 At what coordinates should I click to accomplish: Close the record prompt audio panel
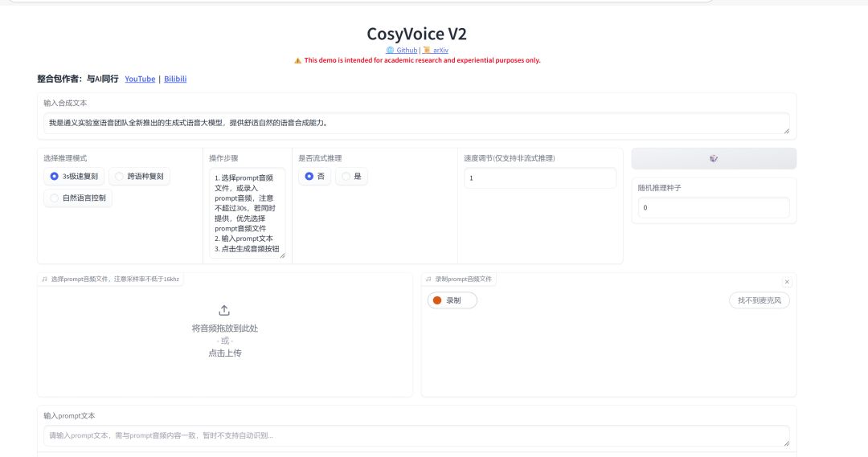pos(787,282)
